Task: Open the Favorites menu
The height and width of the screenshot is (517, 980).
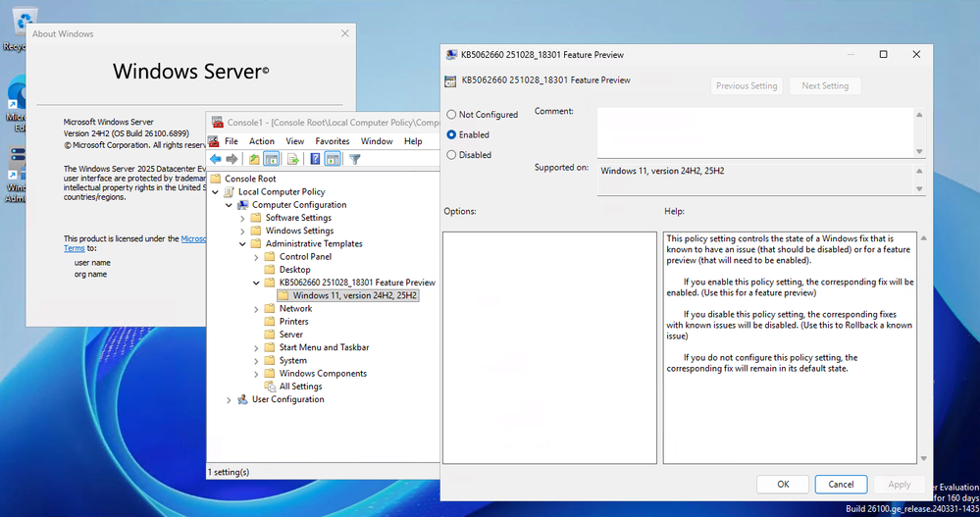Action: 332,141
